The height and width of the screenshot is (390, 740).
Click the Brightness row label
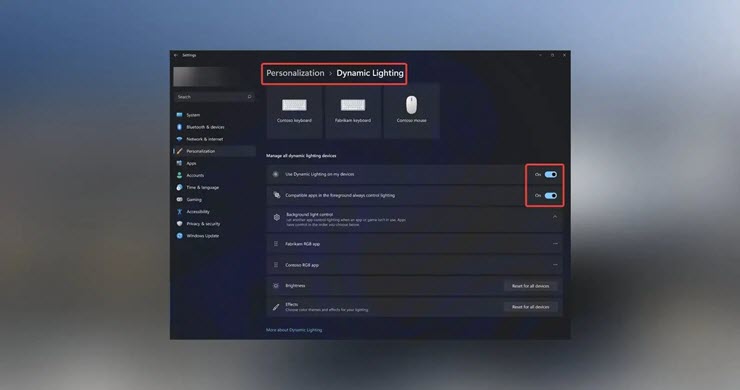(x=295, y=286)
